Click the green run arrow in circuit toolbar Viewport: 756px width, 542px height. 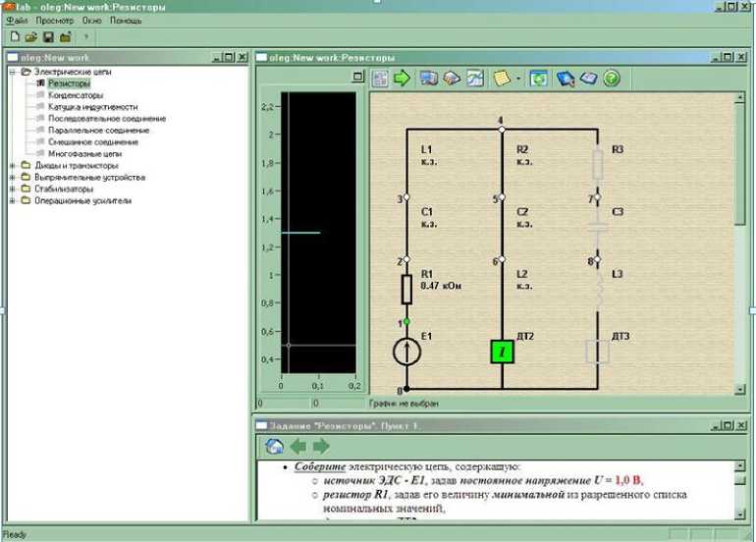(402, 78)
